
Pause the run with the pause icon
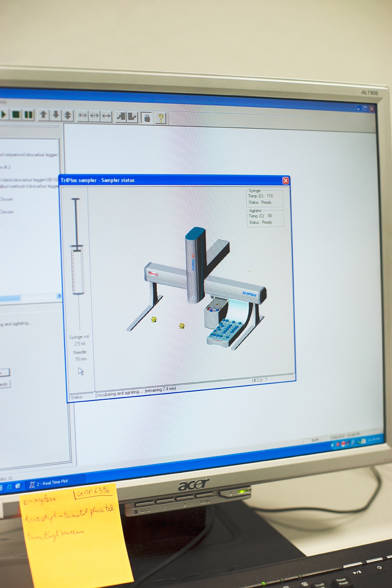coord(28,115)
